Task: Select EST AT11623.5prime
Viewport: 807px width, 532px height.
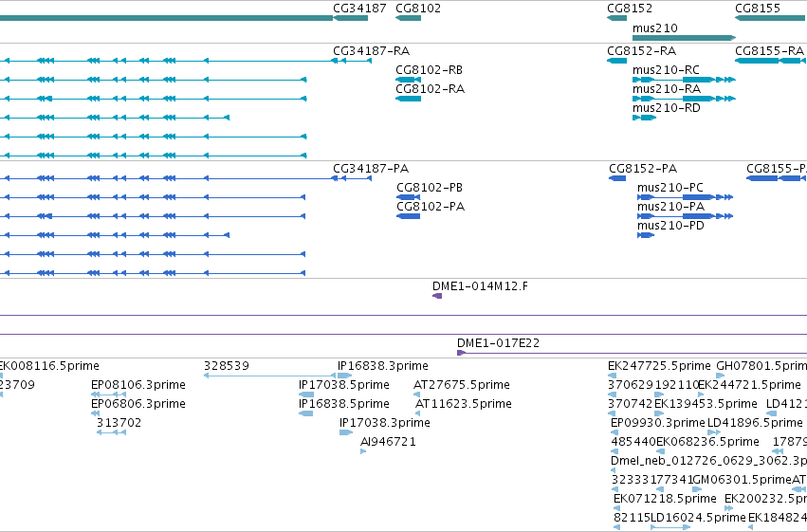Action: [x=417, y=413]
